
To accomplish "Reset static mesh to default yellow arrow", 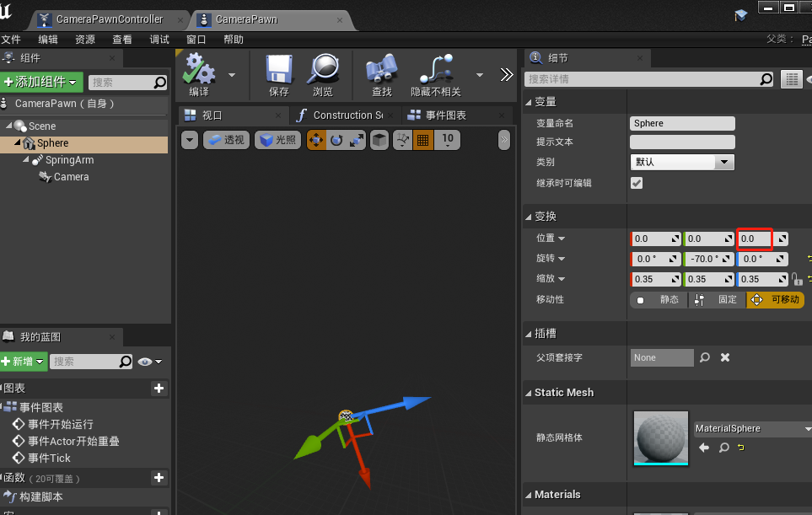I will pos(741,448).
